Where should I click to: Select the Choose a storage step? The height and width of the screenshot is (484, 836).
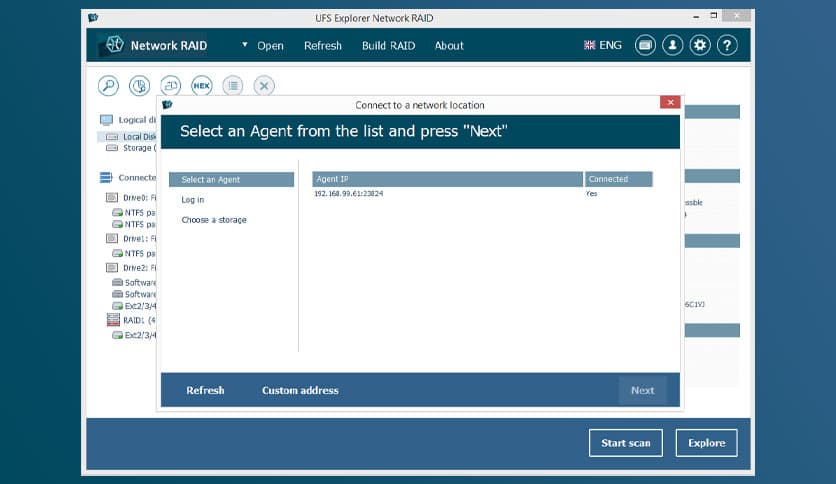coord(214,220)
